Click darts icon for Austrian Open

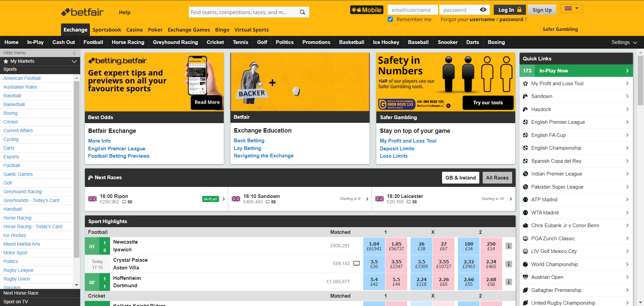coord(525,277)
